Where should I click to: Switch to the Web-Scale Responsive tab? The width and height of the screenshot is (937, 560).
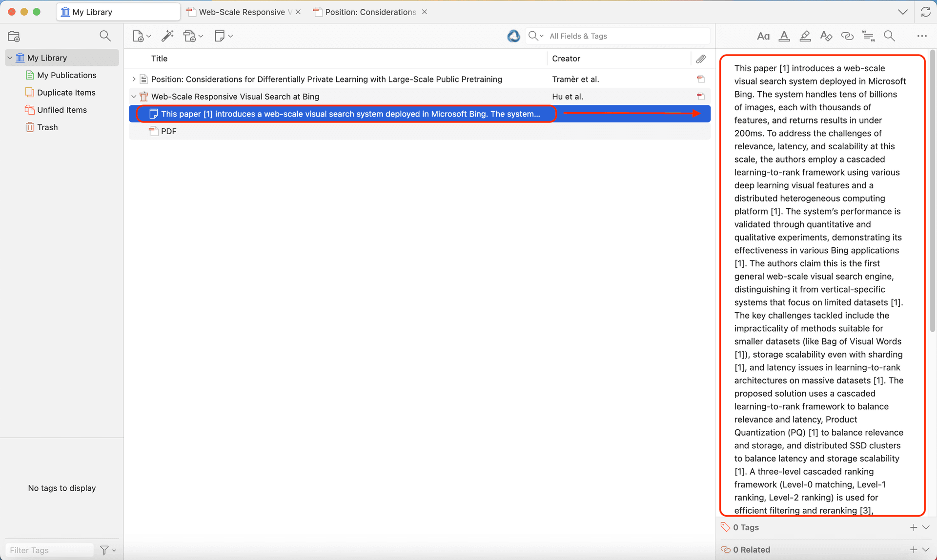pyautogui.click(x=242, y=12)
